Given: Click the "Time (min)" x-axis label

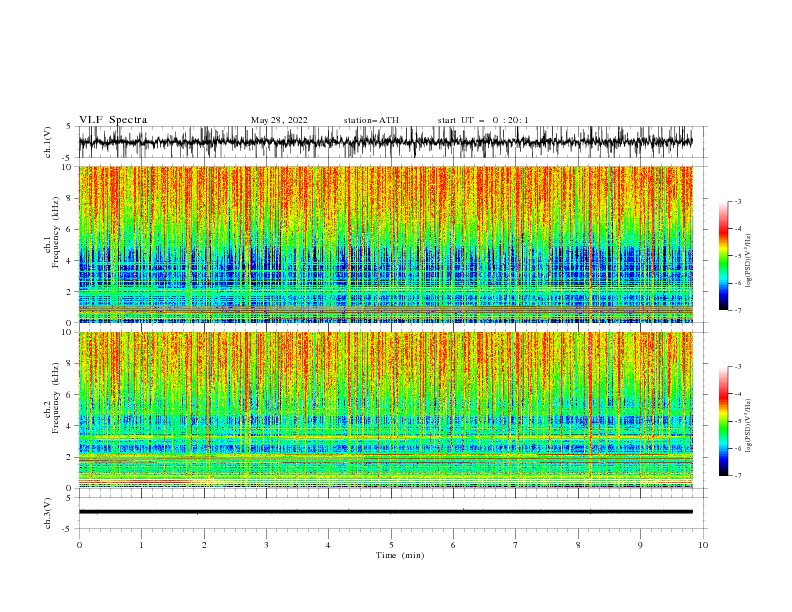Looking at the screenshot, I should tap(400, 555).
